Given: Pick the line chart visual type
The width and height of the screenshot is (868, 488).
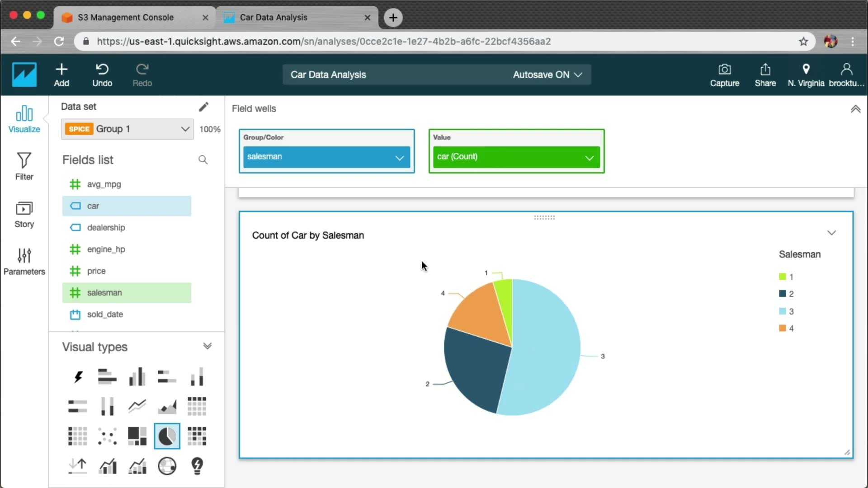Looking at the screenshot, I should pyautogui.click(x=137, y=406).
